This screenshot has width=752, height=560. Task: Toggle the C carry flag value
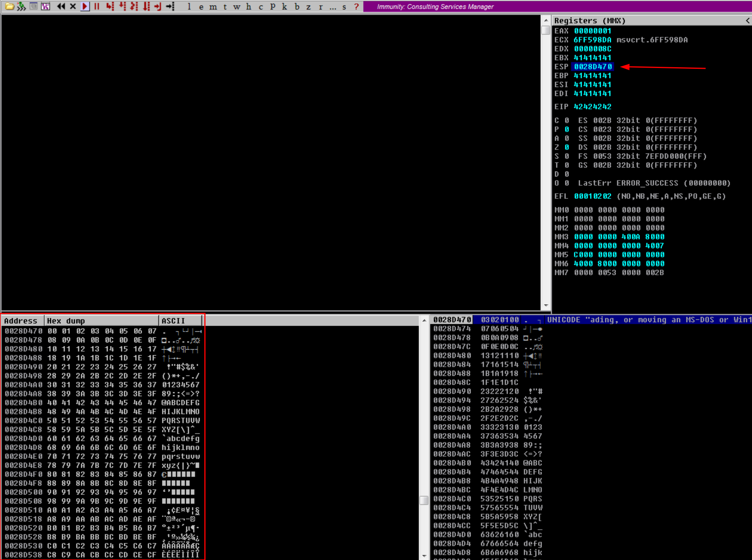point(567,121)
